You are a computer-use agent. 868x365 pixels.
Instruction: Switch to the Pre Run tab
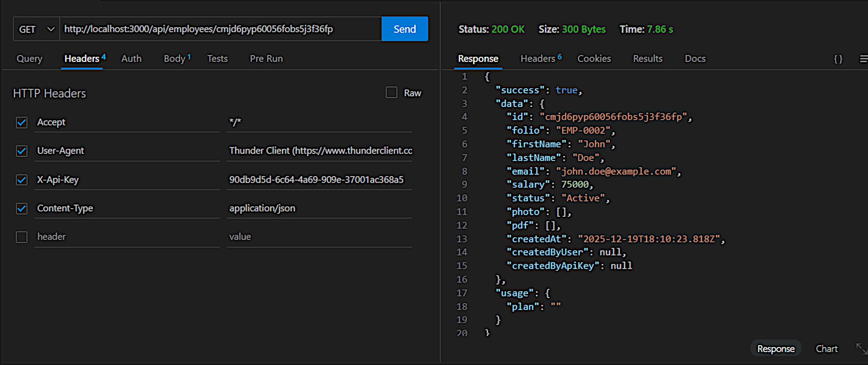coord(266,59)
